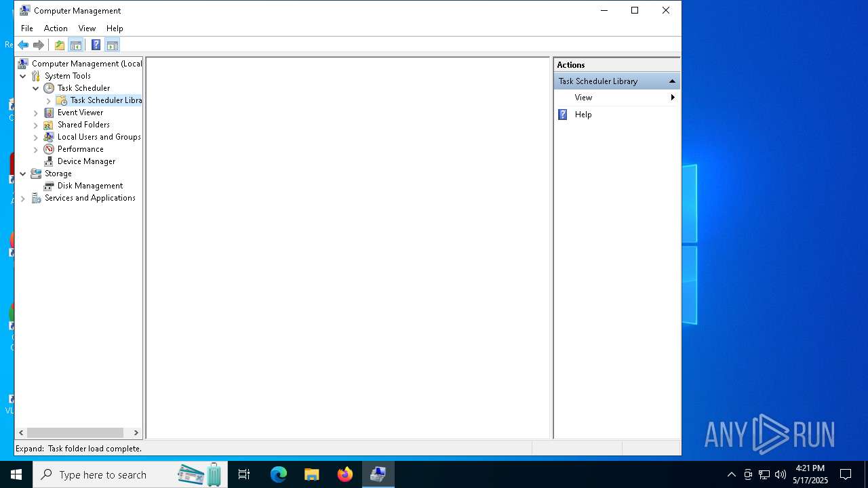This screenshot has height=488, width=868.
Task: Click the Event Viewer icon
Action: tap(49, 113)
